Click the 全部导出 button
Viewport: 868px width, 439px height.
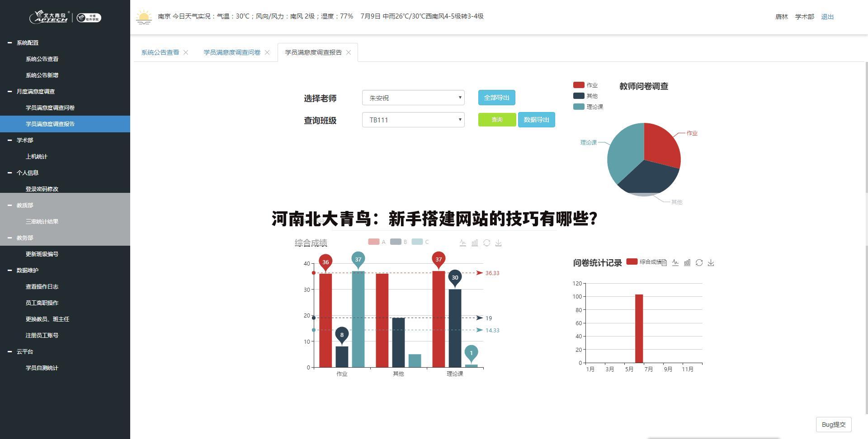(x=496, y=98)
